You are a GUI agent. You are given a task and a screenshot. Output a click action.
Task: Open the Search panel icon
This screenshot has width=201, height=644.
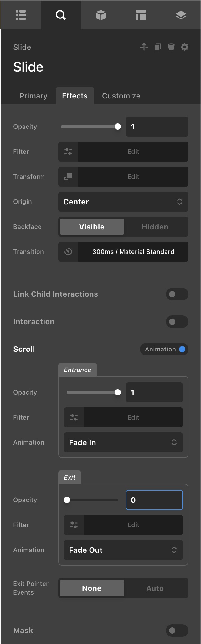(61, 15)
